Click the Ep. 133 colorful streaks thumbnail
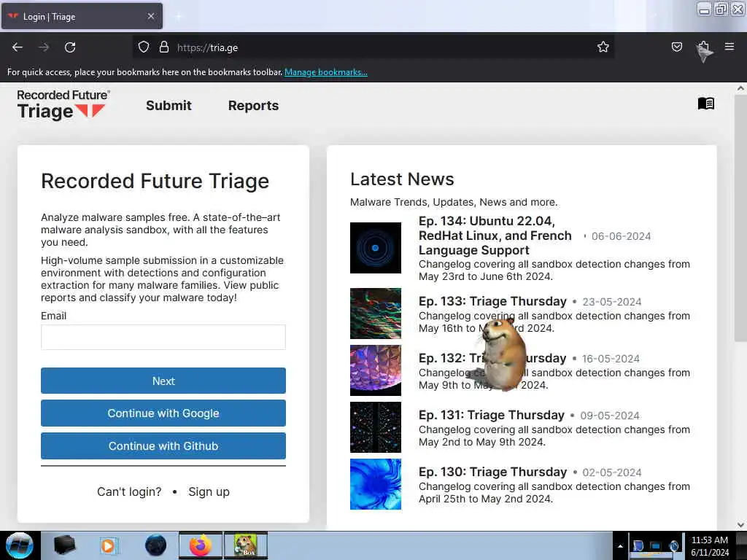Screen dimensions: 747x560 (376, 314)
